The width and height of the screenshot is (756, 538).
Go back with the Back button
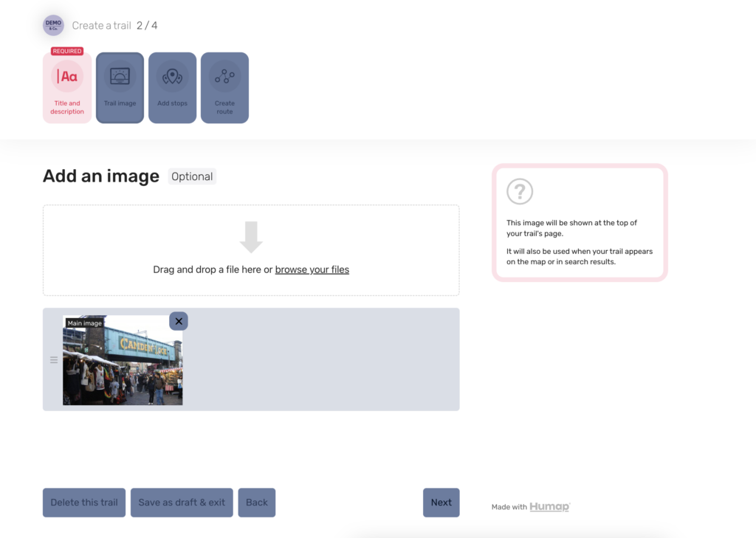[256, 503]
